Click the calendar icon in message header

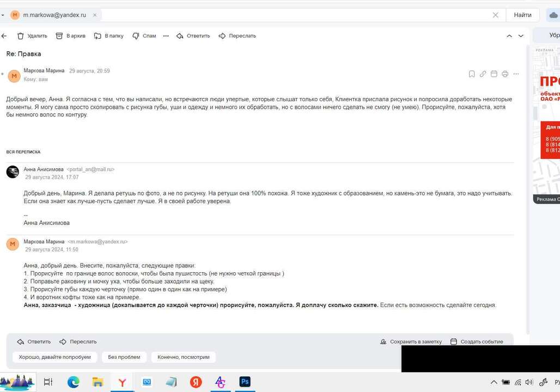pos(494,74)
